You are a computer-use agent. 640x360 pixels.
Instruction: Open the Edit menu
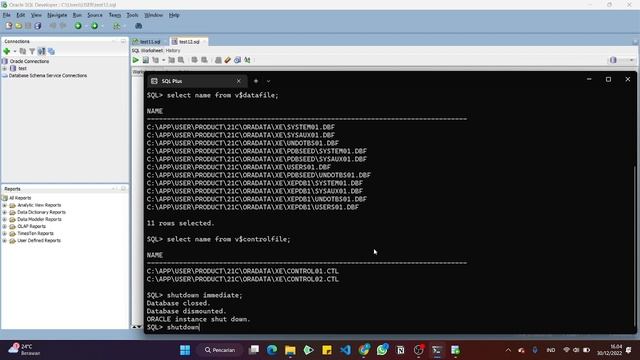coord(20,15)
